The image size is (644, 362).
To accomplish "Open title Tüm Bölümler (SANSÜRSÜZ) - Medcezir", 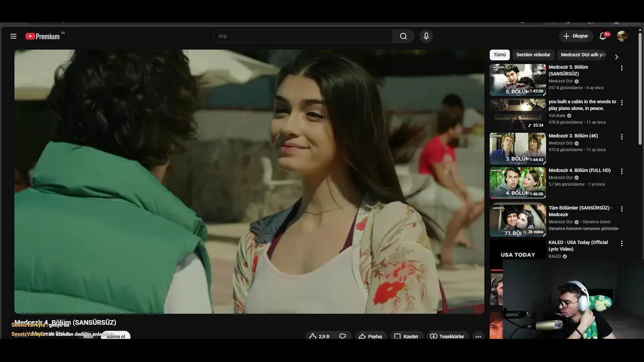I will [580, 211].
